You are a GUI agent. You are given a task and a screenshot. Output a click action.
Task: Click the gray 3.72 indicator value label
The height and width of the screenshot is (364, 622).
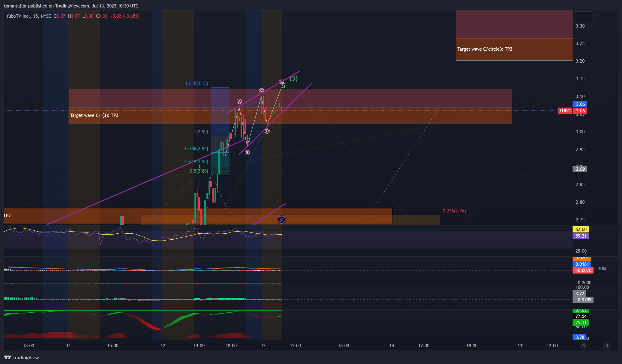click(579, 294)
